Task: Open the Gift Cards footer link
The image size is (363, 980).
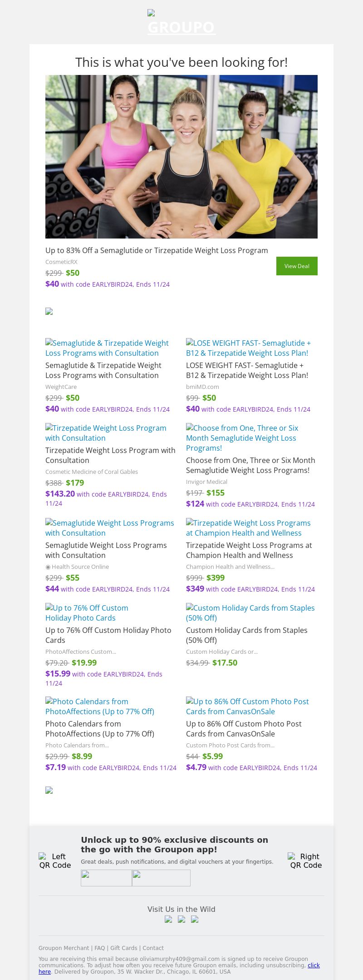Action: [x=124, y=948]
